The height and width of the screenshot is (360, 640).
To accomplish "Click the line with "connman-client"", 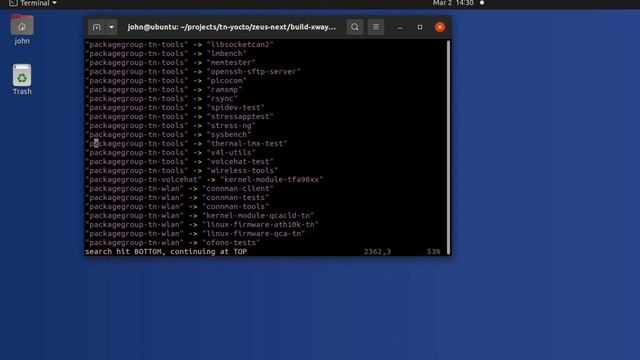I will (180, 188).
